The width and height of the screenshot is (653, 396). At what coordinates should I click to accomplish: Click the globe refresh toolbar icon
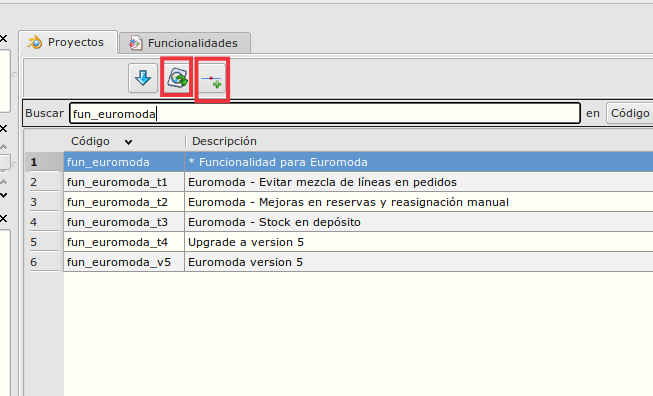177,78
